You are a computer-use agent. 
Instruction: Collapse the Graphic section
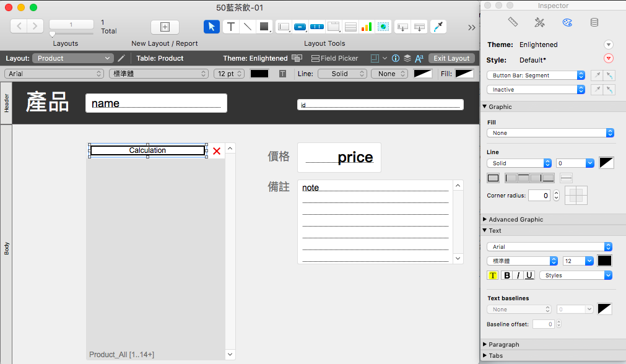pos(485,106)
